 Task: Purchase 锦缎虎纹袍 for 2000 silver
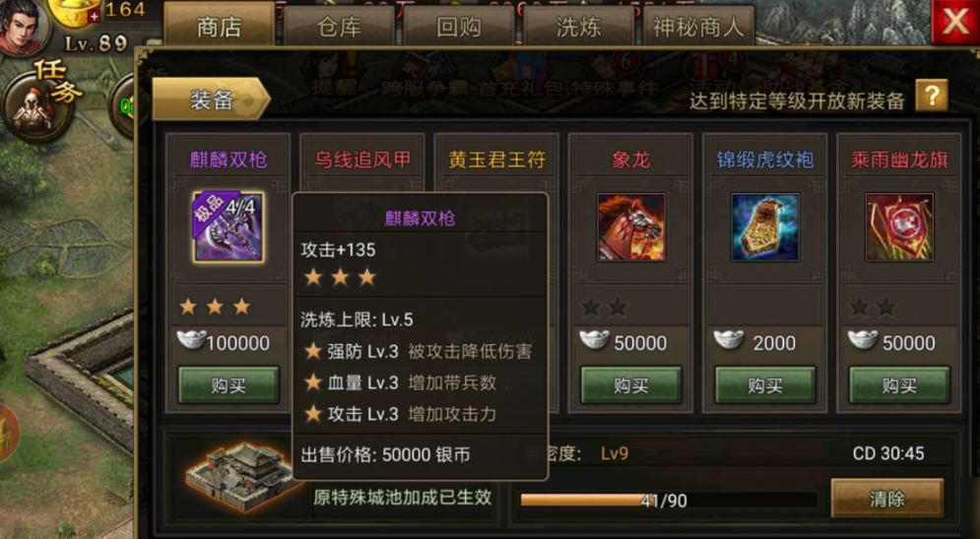(765, 384)
